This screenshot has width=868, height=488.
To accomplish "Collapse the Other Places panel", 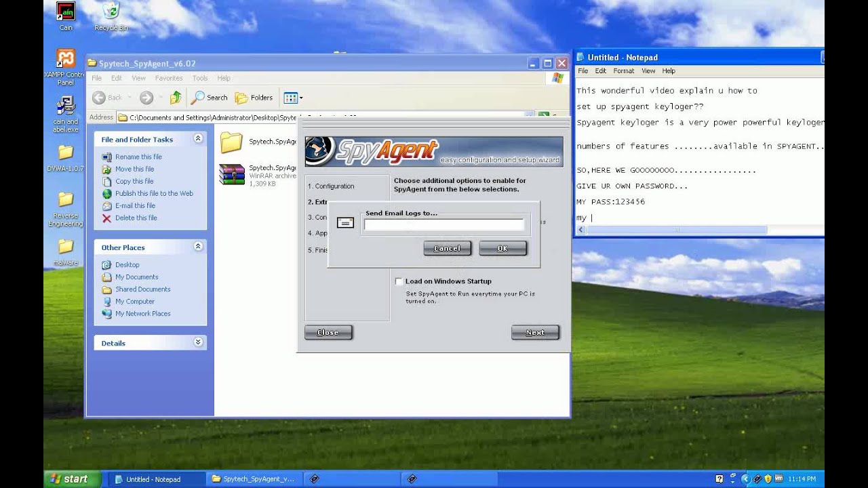I will [x=198, y=247].
